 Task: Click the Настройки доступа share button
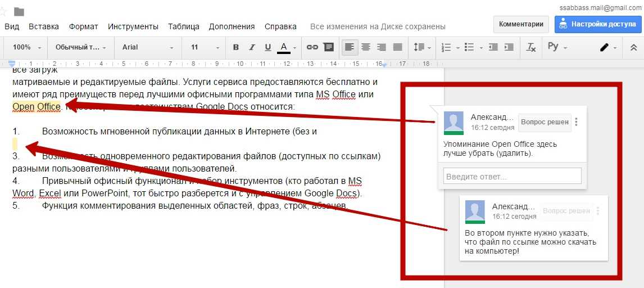(x=596, y=24)
